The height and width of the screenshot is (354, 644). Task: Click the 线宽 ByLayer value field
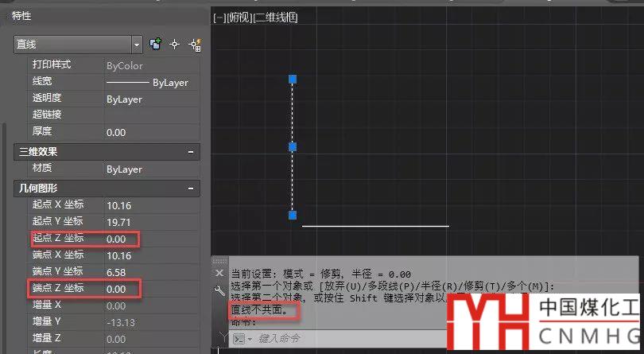pyautogui.click(x=149, y=82)
